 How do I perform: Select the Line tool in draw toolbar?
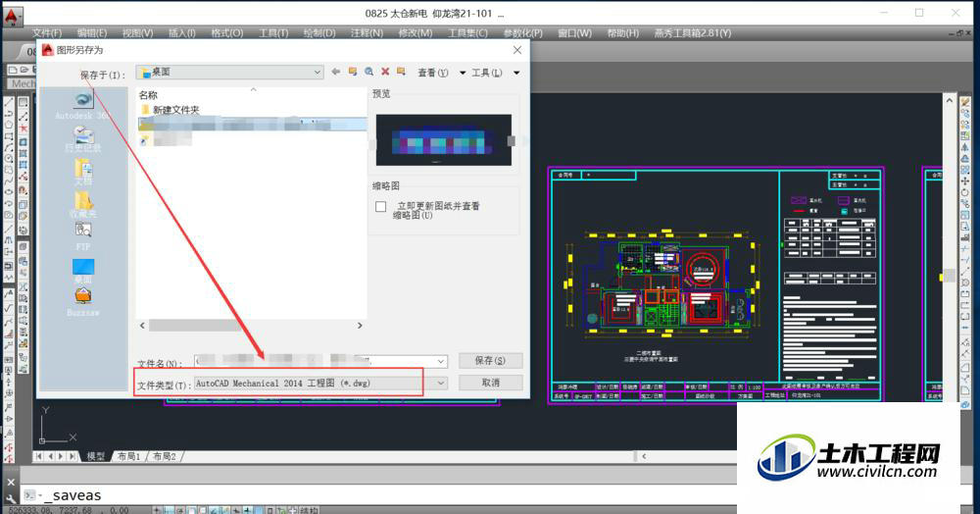click(9, 102)
